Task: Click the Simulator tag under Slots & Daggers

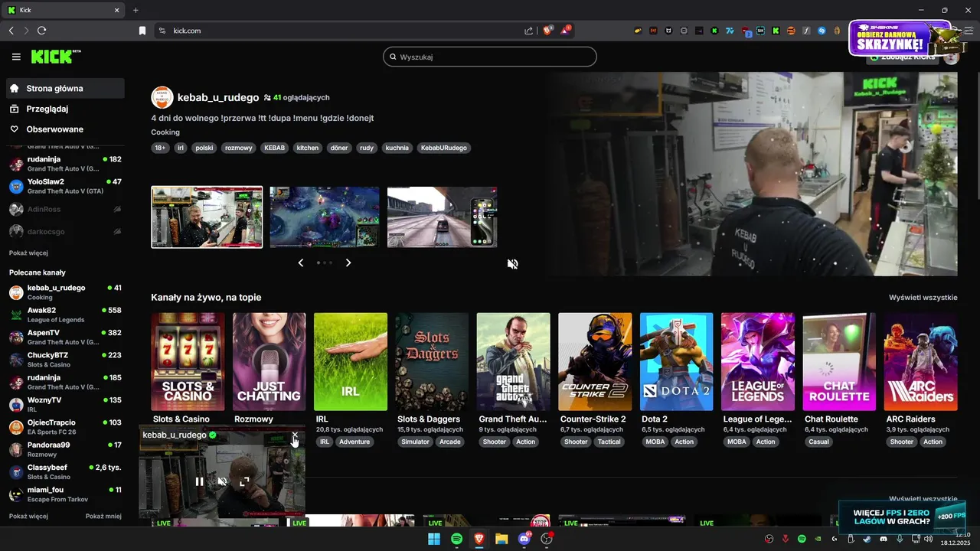Action: point(415,442)
